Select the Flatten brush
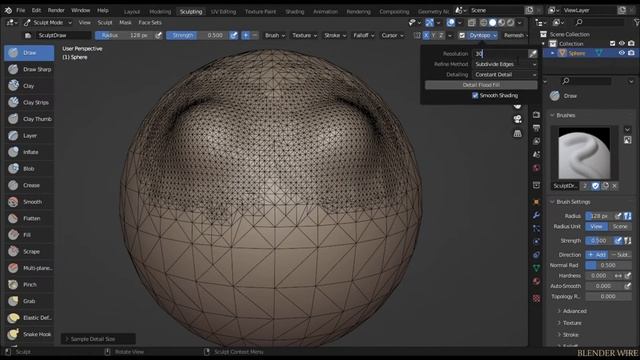Image resolution: width=640 pixels, height=360 pixels. click(x=29, y=218)
